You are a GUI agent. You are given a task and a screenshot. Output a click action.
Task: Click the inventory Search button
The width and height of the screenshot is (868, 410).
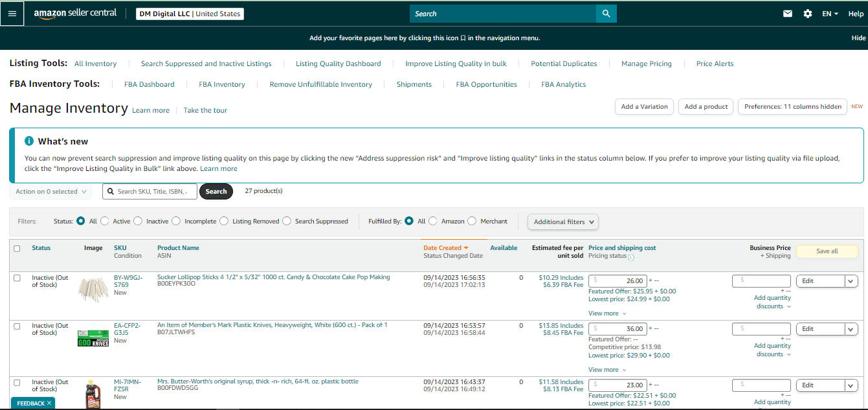tap(216, 191)
